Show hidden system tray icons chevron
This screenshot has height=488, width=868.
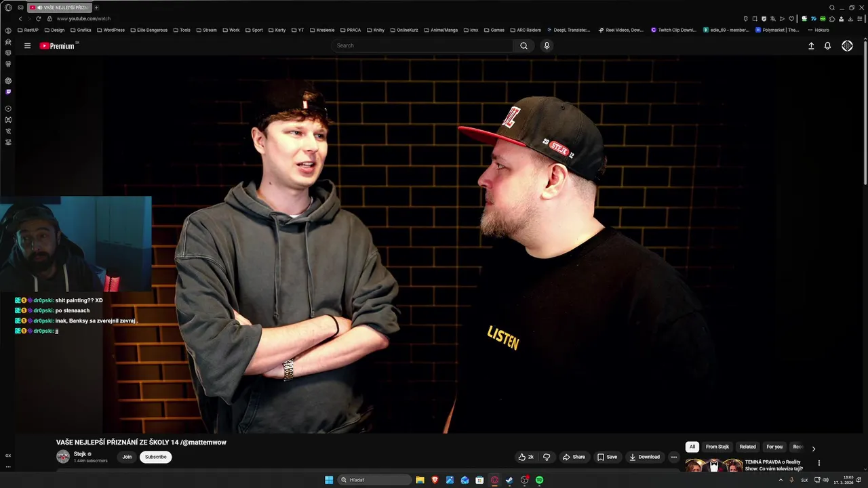point(781,480)
